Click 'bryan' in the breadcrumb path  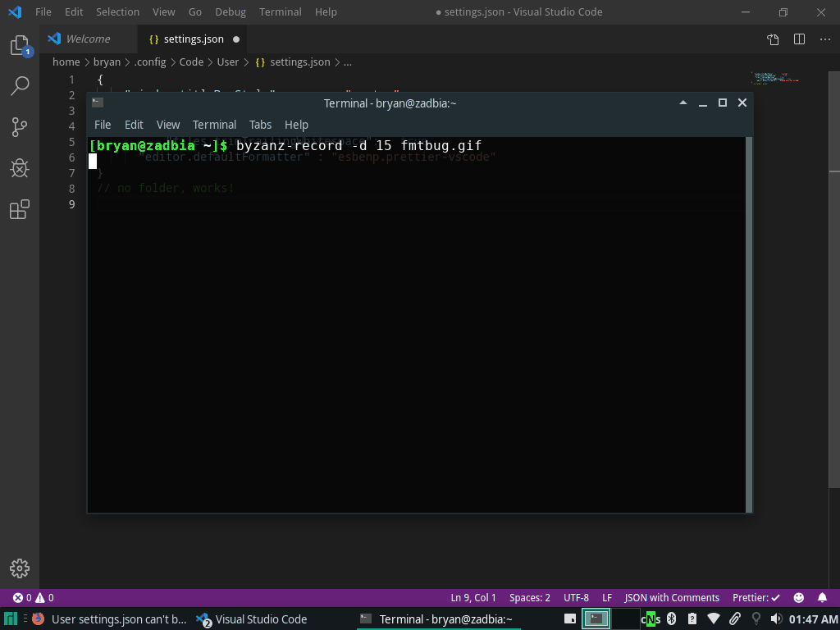(x=107, y=62)
